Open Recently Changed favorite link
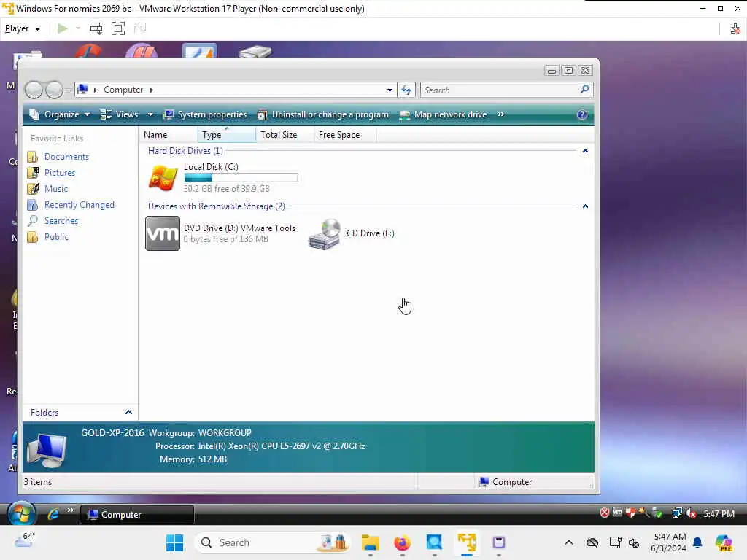Image resolution: width=747 pixels, height=560 pixels. point(79,205)
